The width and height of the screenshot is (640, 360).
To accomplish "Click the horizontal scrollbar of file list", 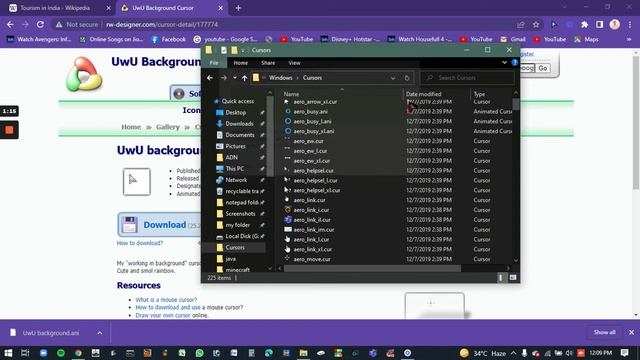I will coord(372,269).
